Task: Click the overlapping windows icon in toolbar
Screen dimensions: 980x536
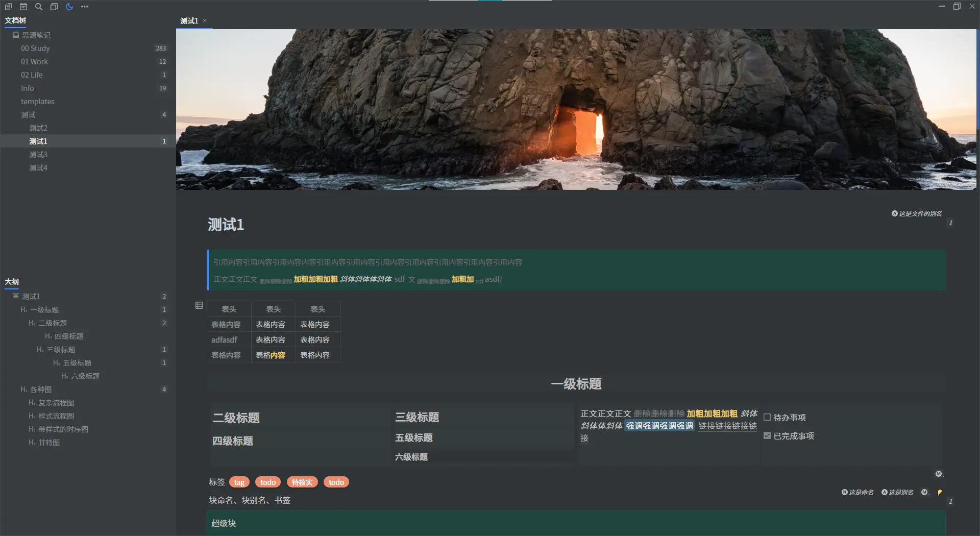Action: click(54, 7)
